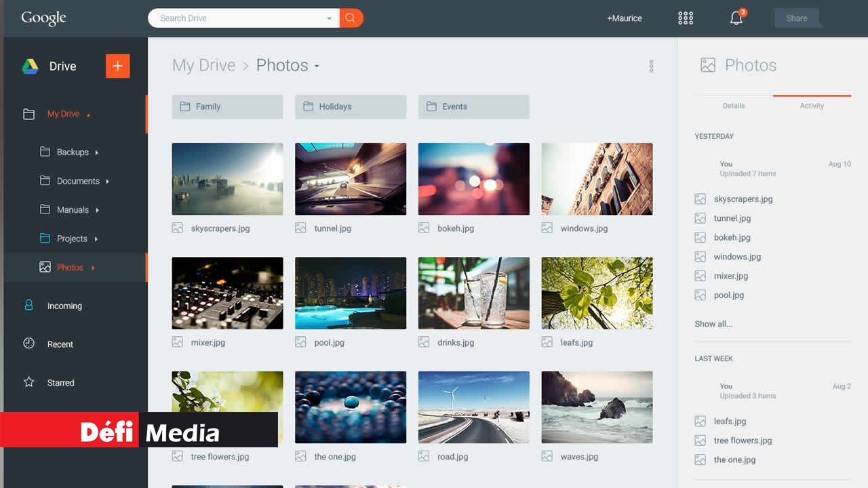Open the Holidays folder
This screenshot has width=868, height=488.
tap(350, 106)
